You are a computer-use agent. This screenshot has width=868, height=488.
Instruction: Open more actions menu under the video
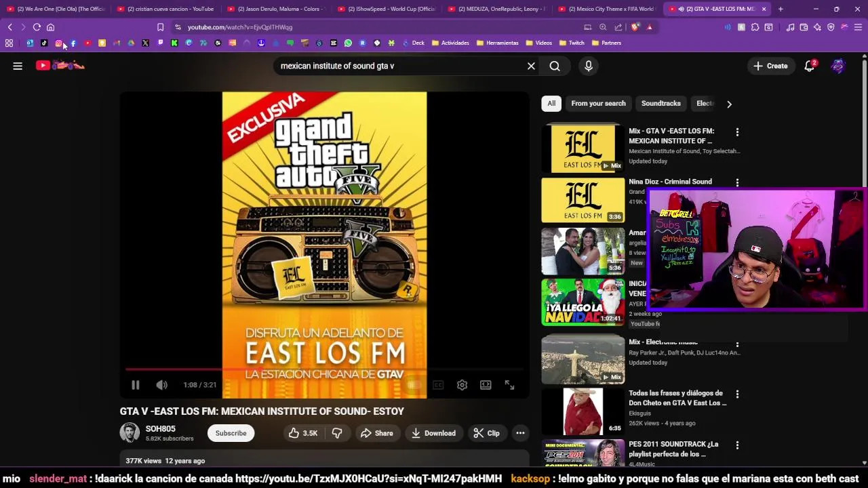[x=520, y=433]
